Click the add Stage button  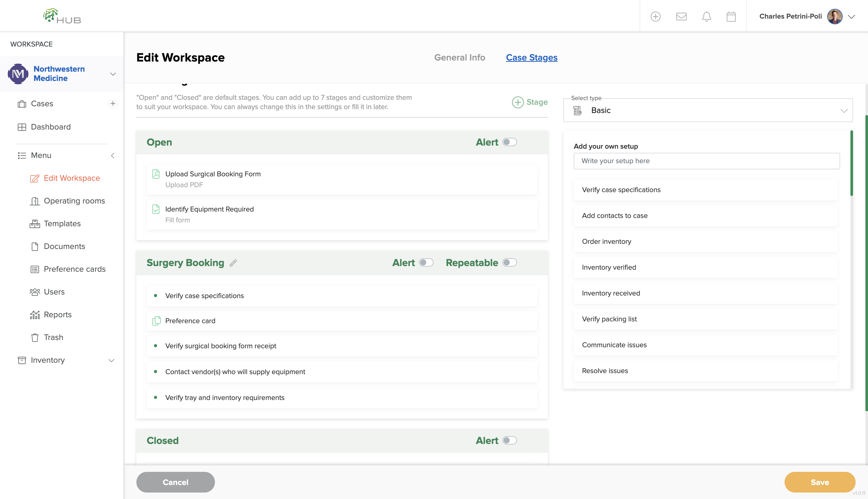coord(530,102)
